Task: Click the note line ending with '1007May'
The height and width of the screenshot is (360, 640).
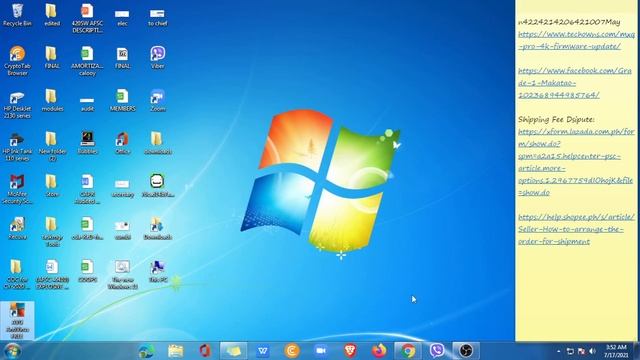Action: 569,22
